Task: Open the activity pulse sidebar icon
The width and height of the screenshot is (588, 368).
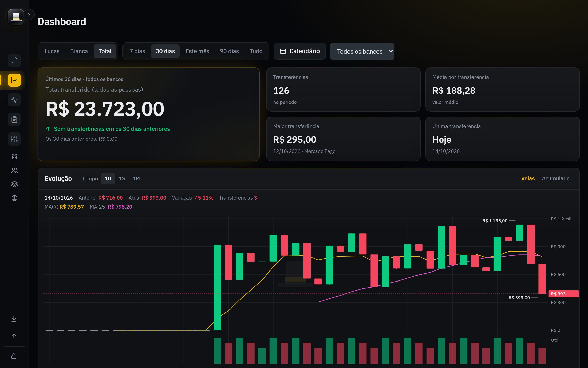Action: click(x=14, y=100)
